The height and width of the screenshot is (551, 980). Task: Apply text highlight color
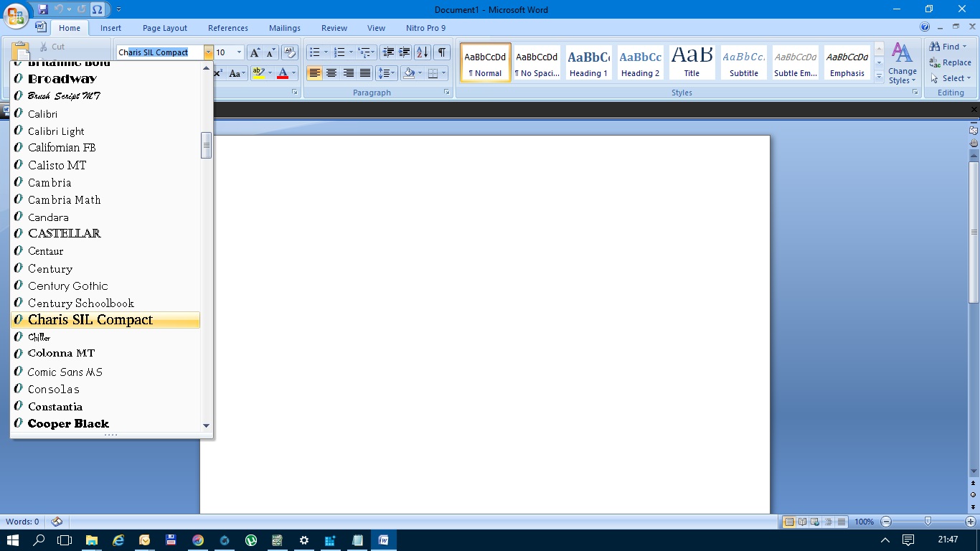tap(258, 73)
